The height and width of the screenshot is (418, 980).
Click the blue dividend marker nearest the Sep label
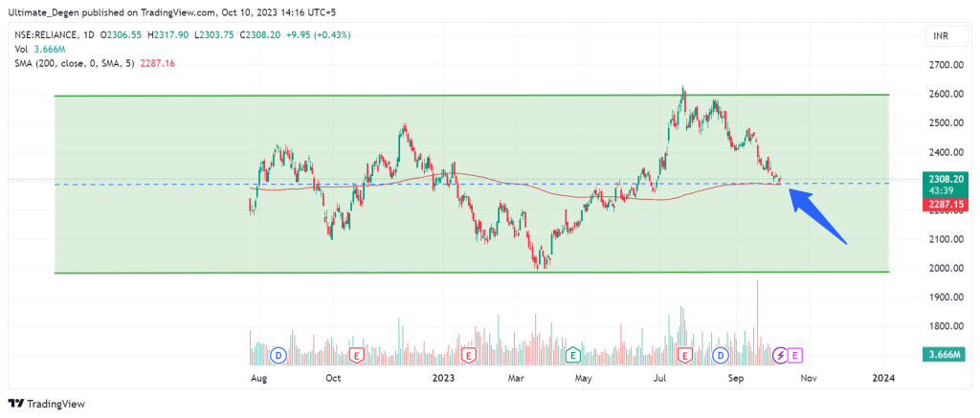point(722,356)
